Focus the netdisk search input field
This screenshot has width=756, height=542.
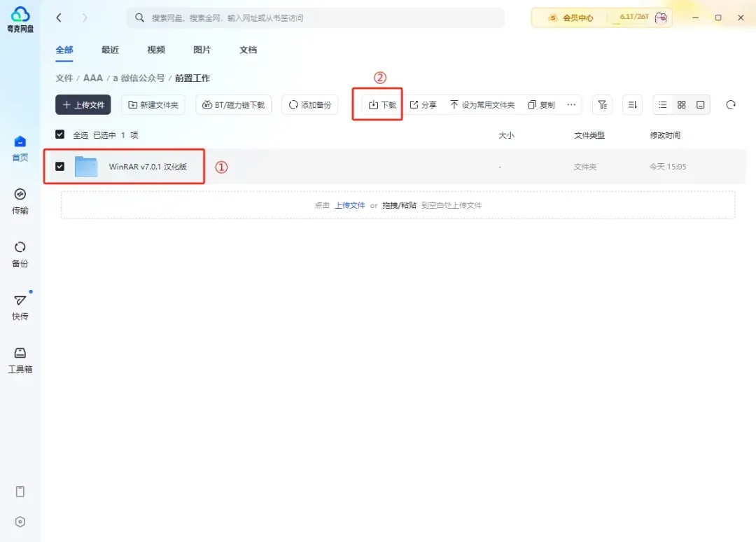[316, 18]
